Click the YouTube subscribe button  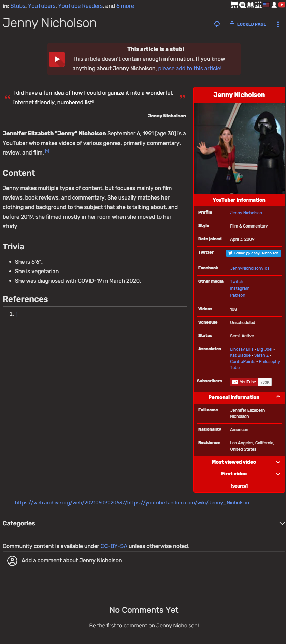(244, 382)
